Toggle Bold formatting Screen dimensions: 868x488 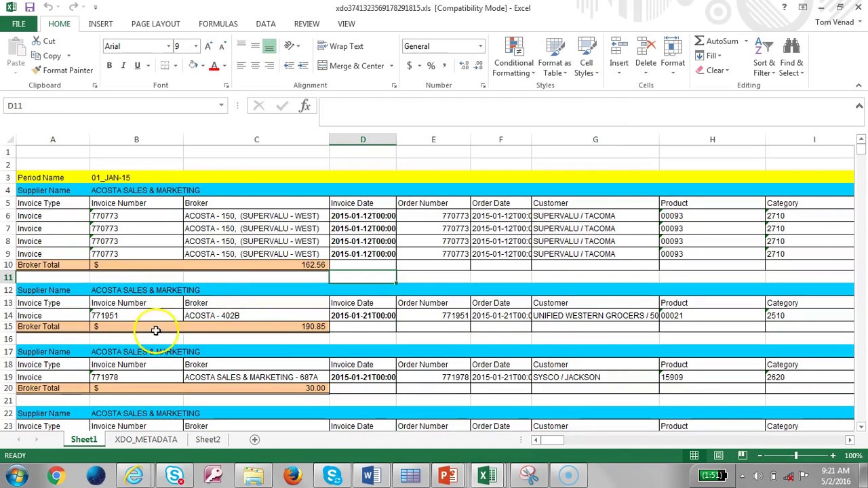pyautogui.click(x=109, y=66)
